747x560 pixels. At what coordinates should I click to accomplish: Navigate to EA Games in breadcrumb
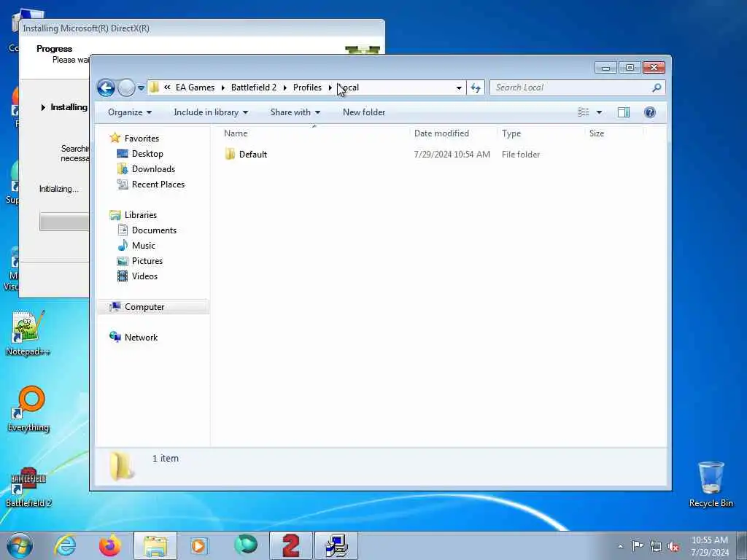click(x=195, y=87)
